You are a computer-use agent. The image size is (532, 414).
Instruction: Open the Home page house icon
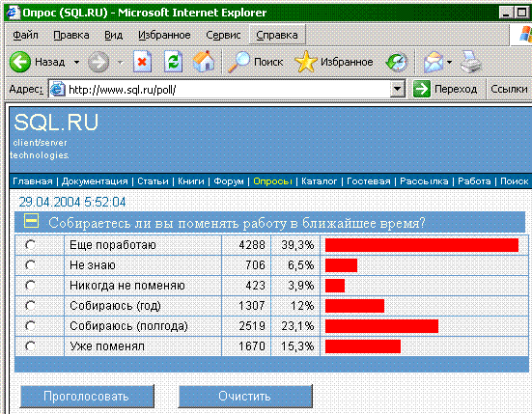pyautogui.click(x=204, y=62)
